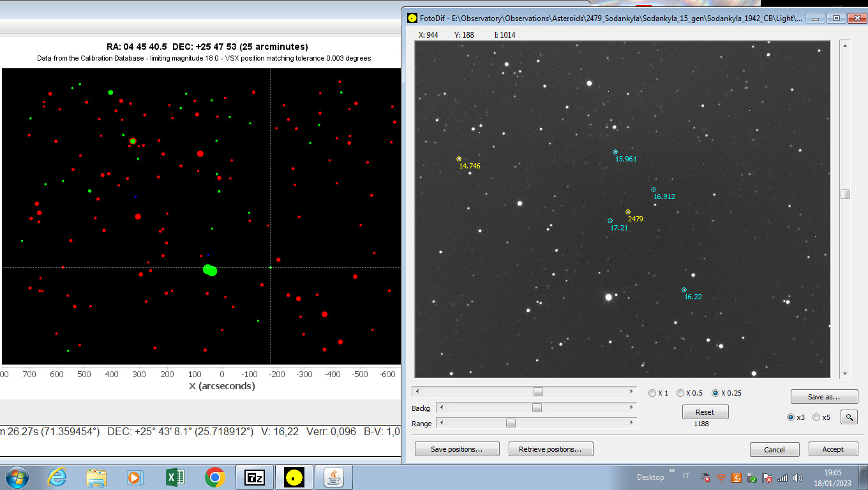Switch to FotoDif yellow taskbar icon
Image resolution: width=868 pixels, height=490 pixels.
(294, 477)
